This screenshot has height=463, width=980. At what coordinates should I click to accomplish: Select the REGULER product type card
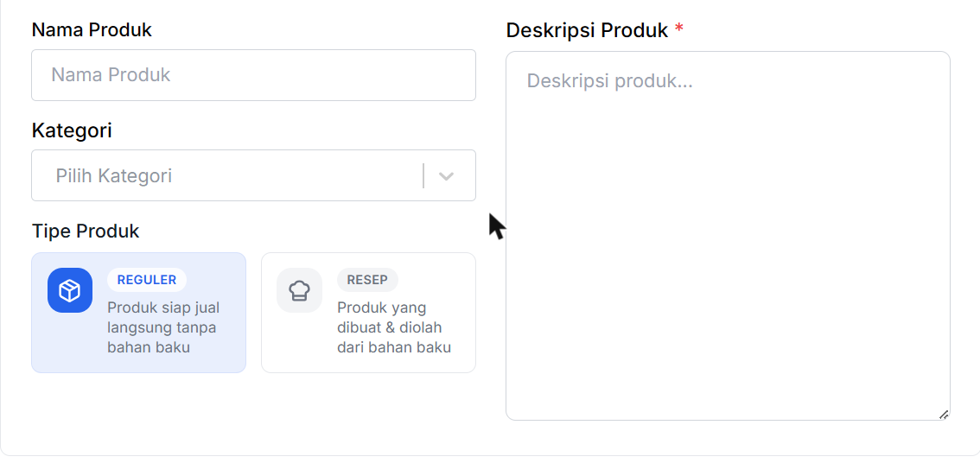[139, 313]
